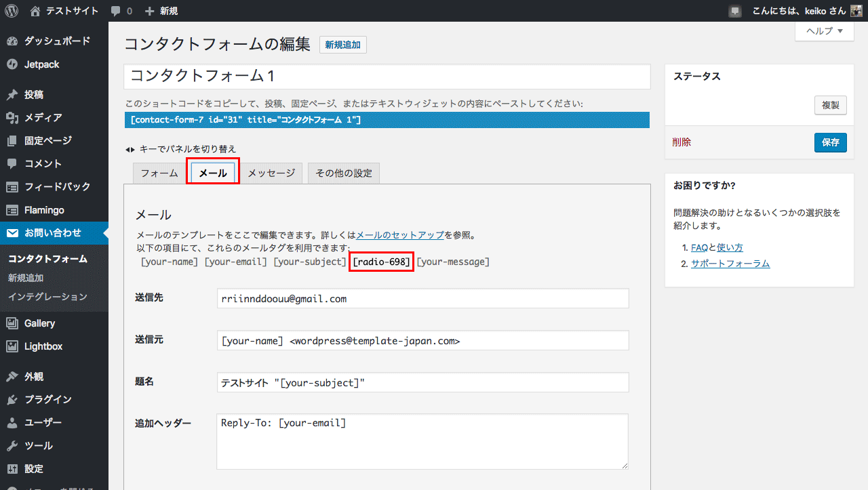
Task: Click the [radio-698] mail tag
Action: point(382,262)
